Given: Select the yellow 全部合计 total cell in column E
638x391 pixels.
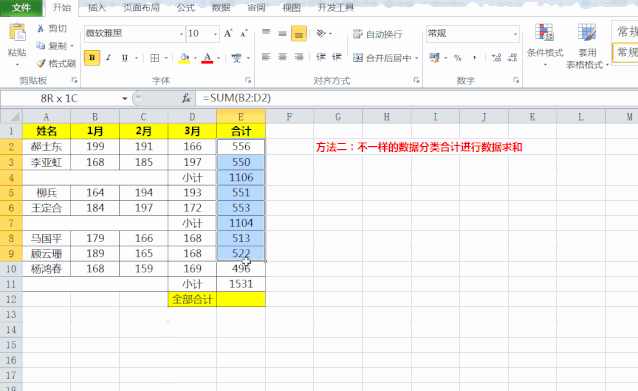Looking at the screenshot, I should coord(241,299).
